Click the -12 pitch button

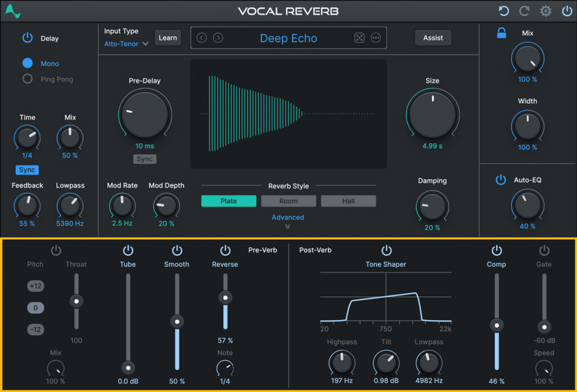tap(35, 329)
